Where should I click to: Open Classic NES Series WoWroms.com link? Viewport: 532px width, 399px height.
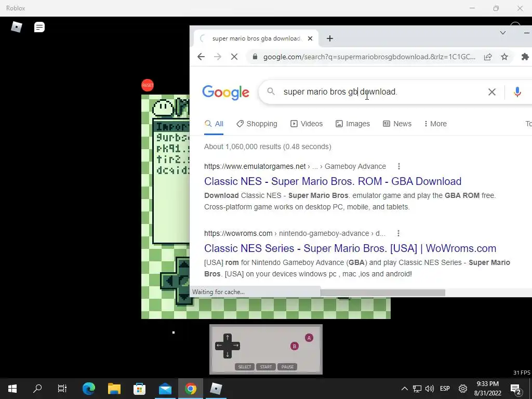tap(350, 248)
